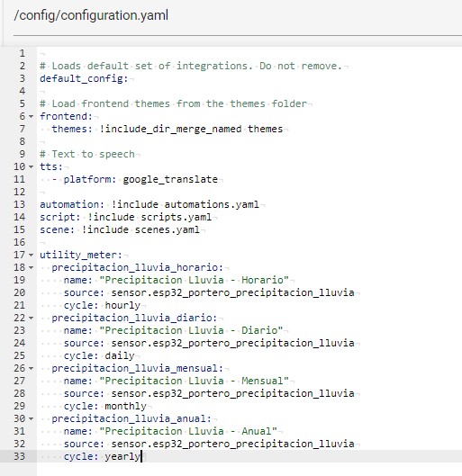Fold the precipitacion_lluvia_horario block
Viewport: 462px width, 476px height.
coord(31,267)
